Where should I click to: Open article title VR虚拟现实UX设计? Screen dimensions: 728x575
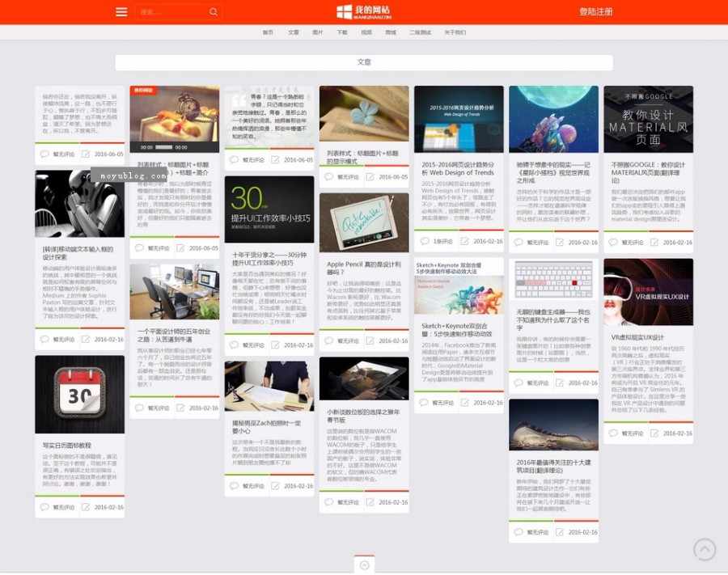pos(637,337)
